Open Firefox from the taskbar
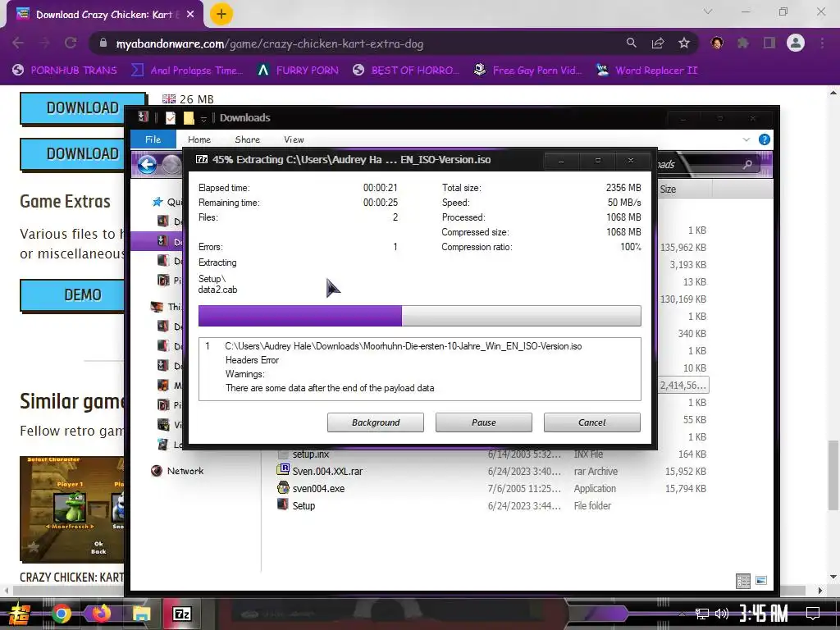 click(101, 614)
